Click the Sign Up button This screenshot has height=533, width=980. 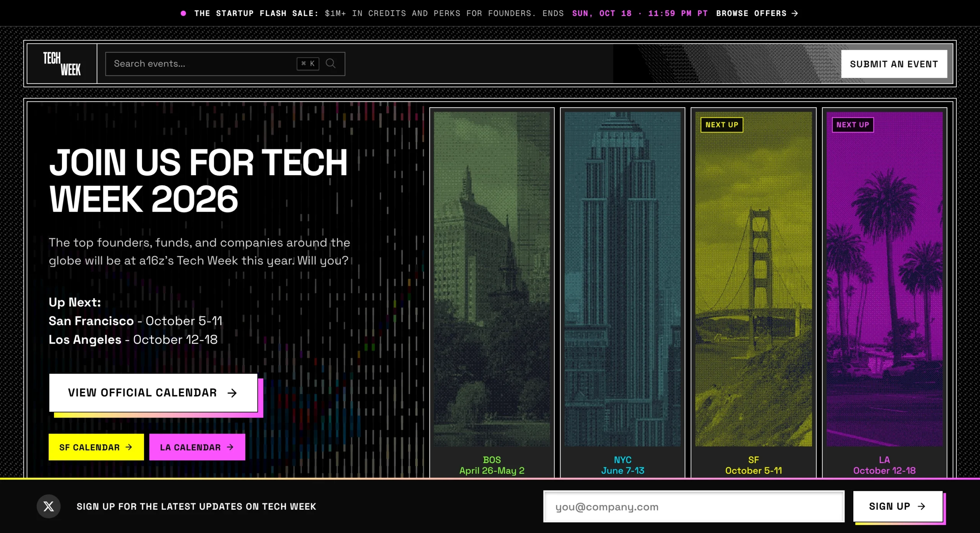898,506
